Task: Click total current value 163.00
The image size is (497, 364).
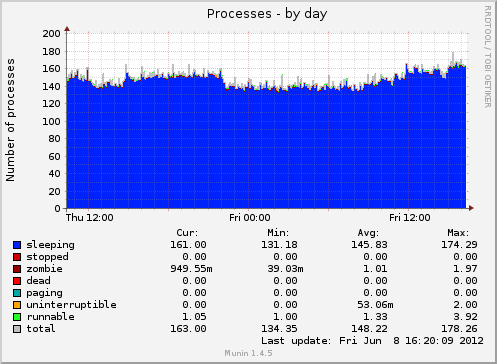Action: (188, 329)
